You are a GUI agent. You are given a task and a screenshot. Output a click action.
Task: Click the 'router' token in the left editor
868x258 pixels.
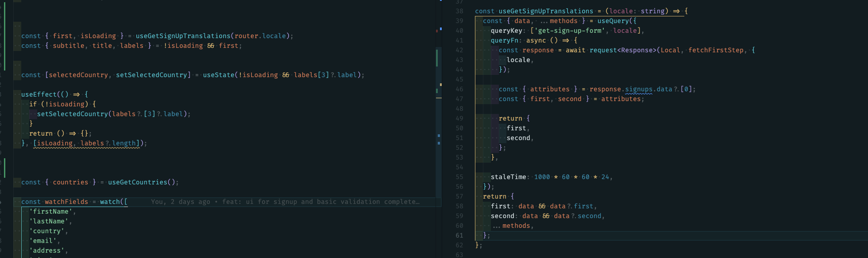[x=247, y=36]
